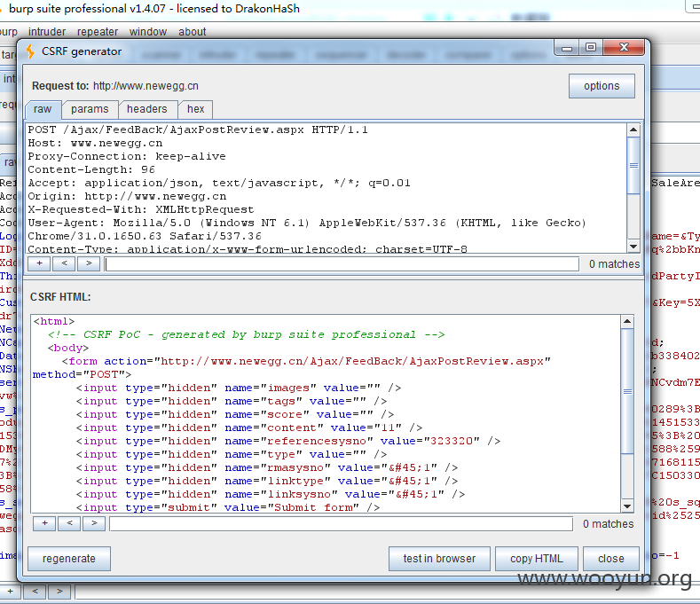
Task: Click previous arrow in main Burp window bottom bar
Action: [x=35, y=592]
